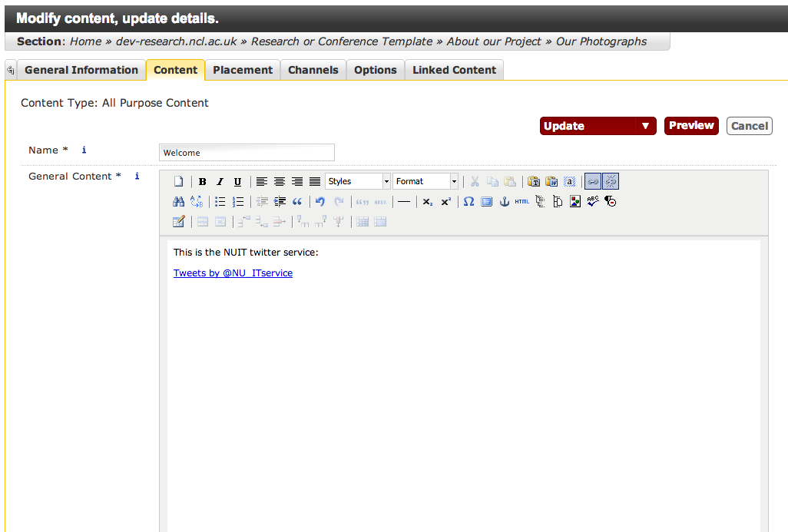Click the undo arrow icon
Screen dimensions: 788x532
tap(320, 202)
